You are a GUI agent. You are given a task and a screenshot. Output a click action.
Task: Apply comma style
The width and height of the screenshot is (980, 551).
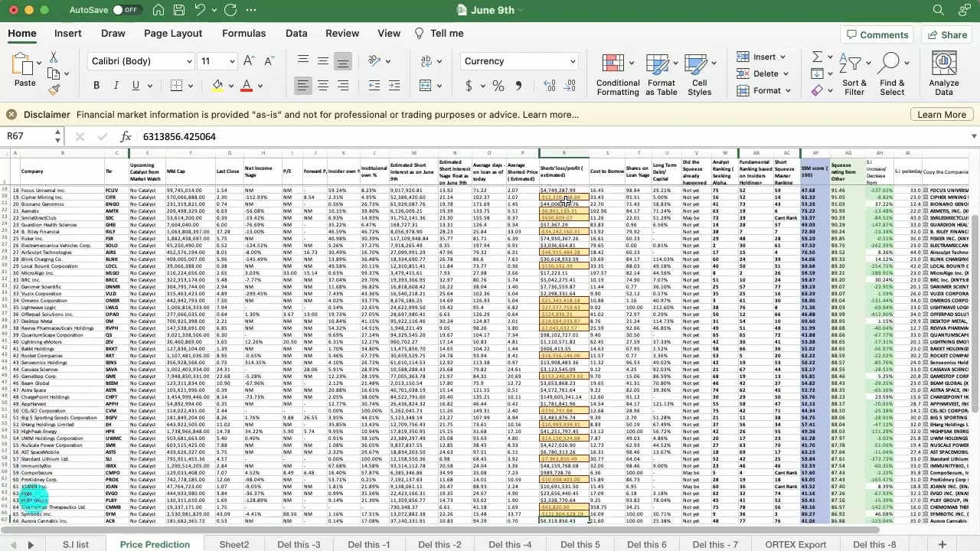pos(518,86)
